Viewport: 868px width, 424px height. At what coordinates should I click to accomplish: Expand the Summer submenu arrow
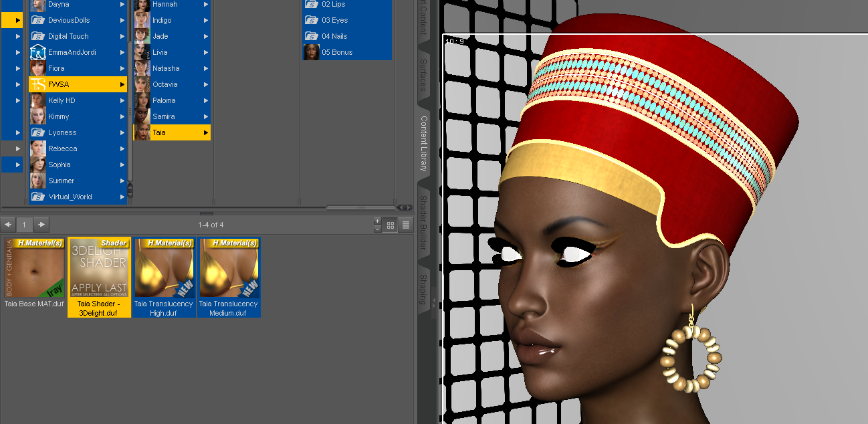coord(122,181)
